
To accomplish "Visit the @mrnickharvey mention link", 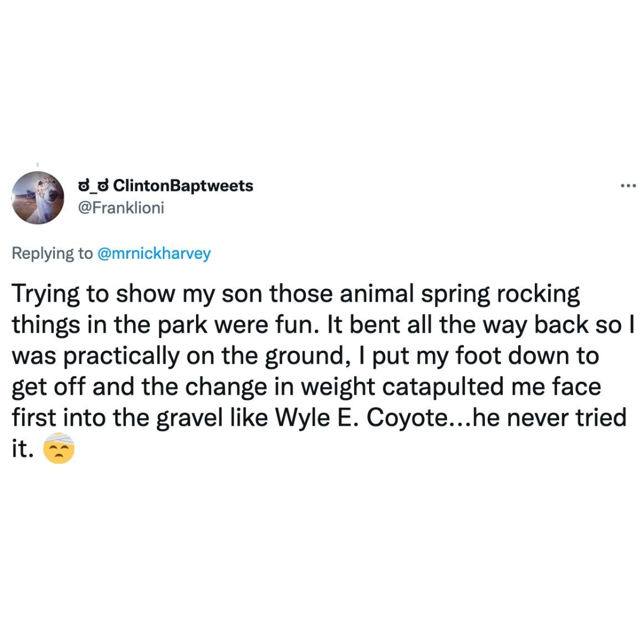I will [x=154, y=253].
